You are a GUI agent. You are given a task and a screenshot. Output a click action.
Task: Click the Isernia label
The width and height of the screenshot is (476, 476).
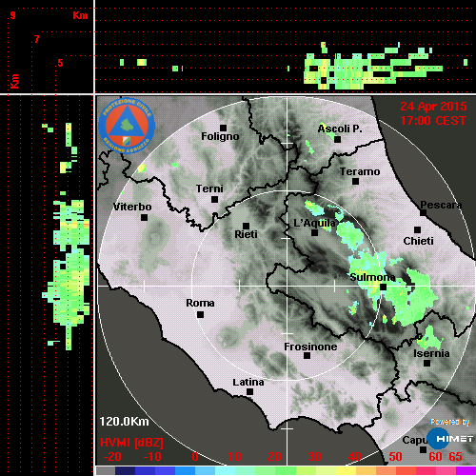point(431,353)
